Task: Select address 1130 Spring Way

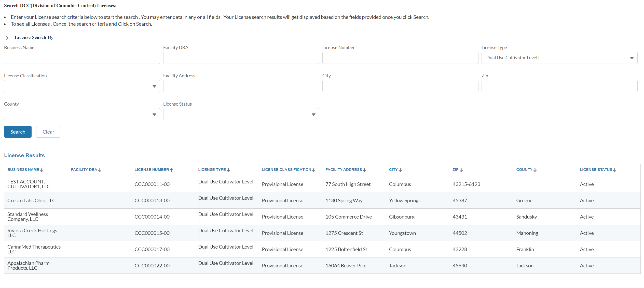Action: [344, 200]
